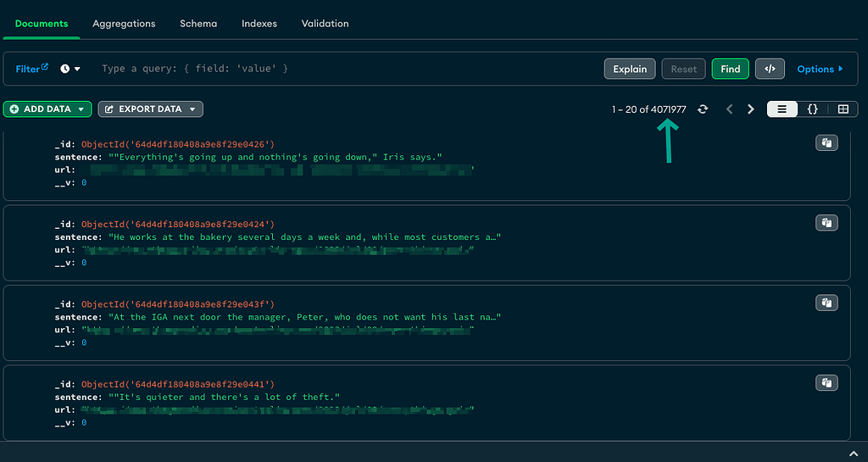The image size is (868, 462).
Task: Click the export query to code icon
Action: click(770, 69)
